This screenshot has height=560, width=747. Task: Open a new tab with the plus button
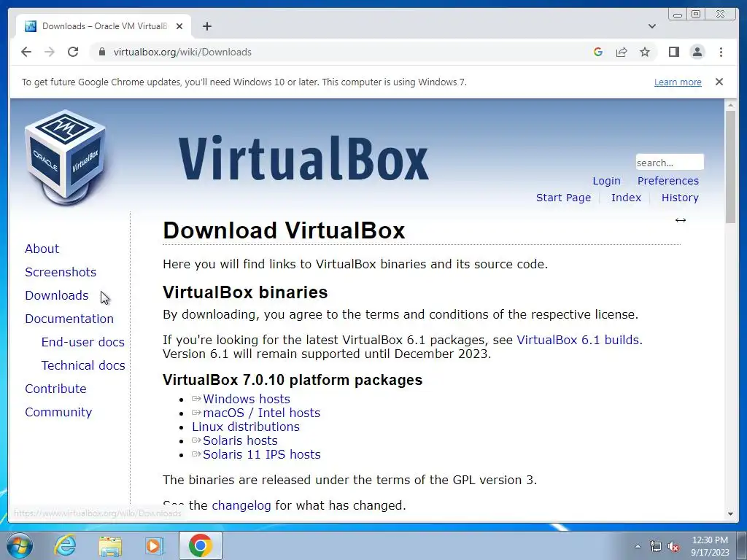[206, 26]
